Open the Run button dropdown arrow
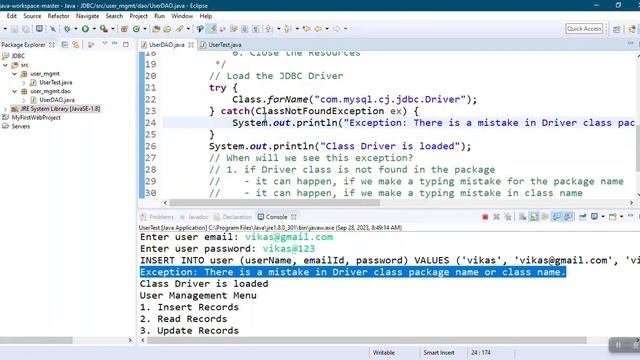The height and width of the screenshot is (360, 640). point(94,29)
